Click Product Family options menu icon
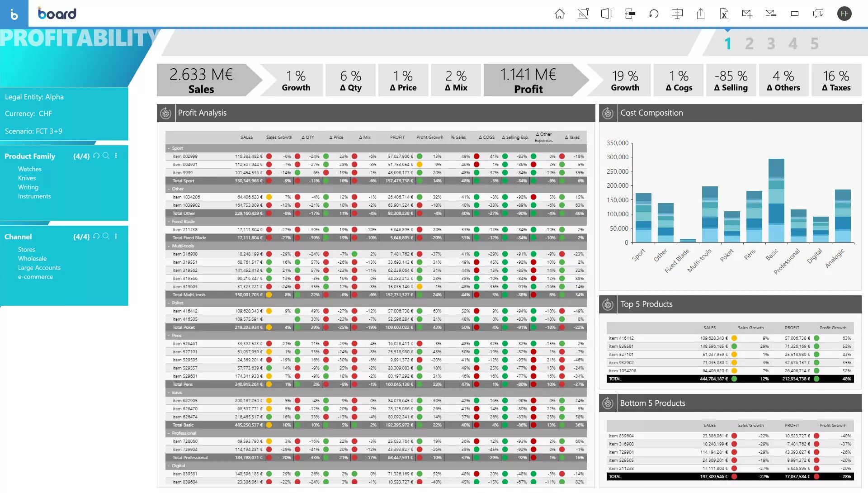The height and width of the screenshot is (493, 868). [116, 156]
